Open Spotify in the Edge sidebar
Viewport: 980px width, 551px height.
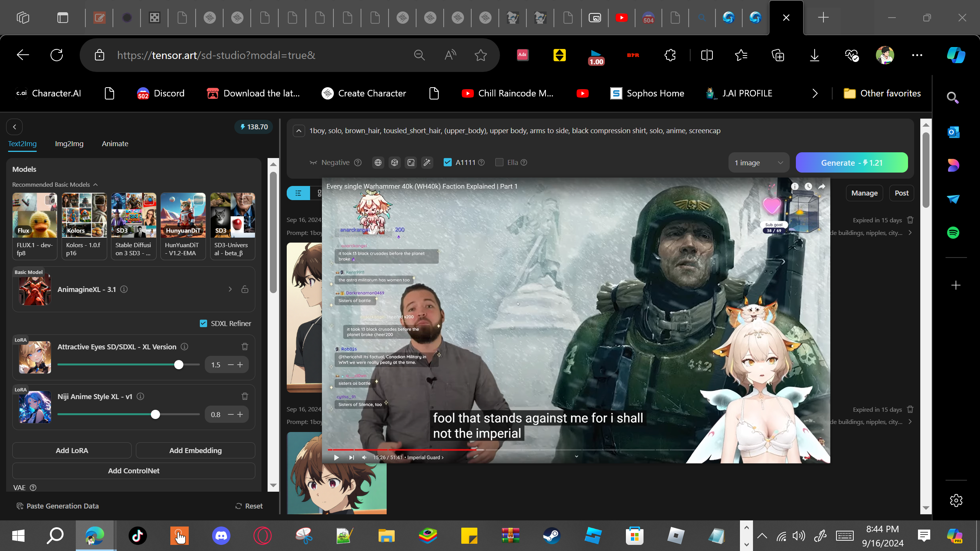tap(953, 233)
